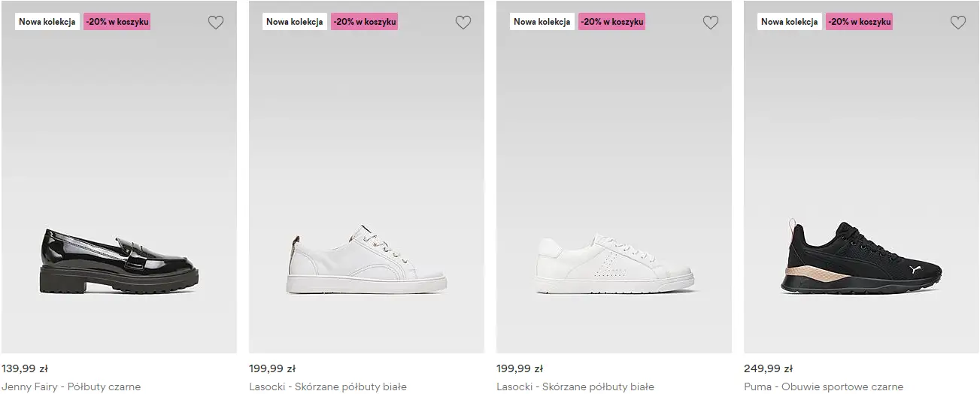The width and height of the screenshot is (980, 394).
Task: Click Nowa kolekcja badge on the loafer card
Action: (47, 22)
